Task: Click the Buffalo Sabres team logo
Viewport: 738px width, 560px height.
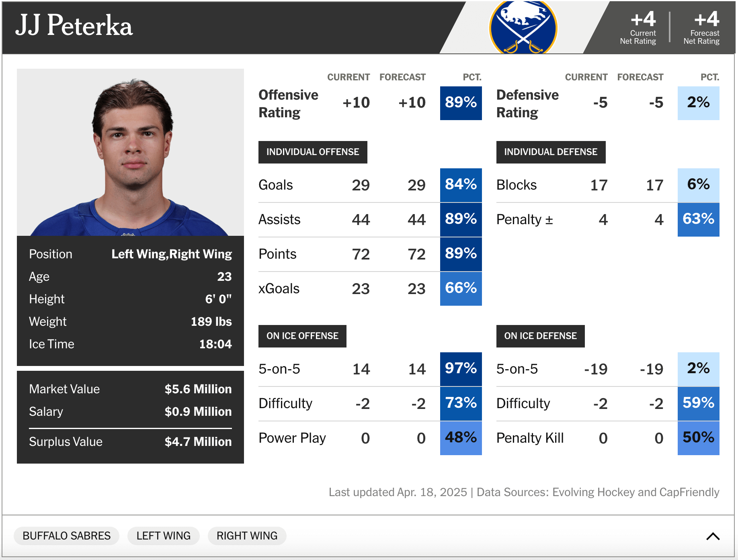Action: (x=523, y=27)
